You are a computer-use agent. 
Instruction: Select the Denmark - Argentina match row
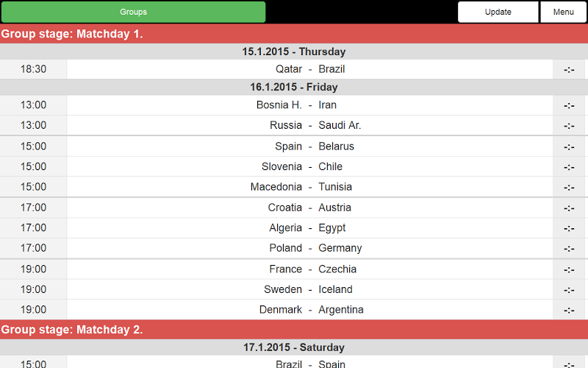click(309, 310)
